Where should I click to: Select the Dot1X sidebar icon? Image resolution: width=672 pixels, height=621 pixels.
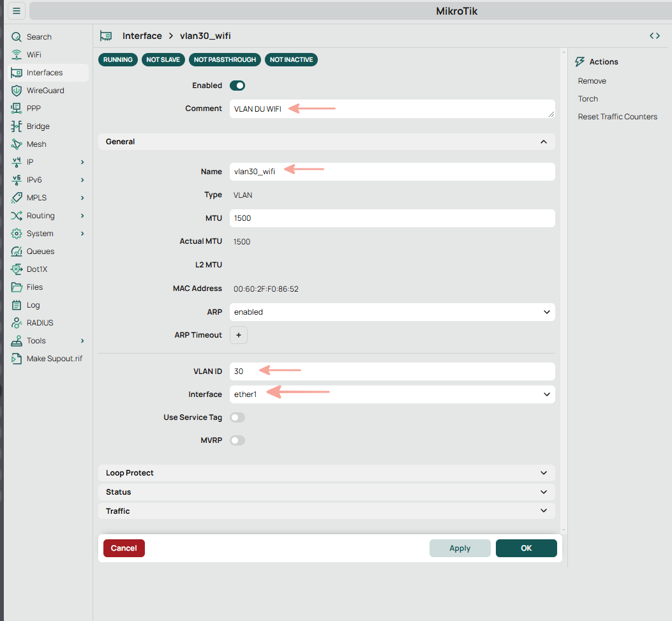tap(17, 269)
